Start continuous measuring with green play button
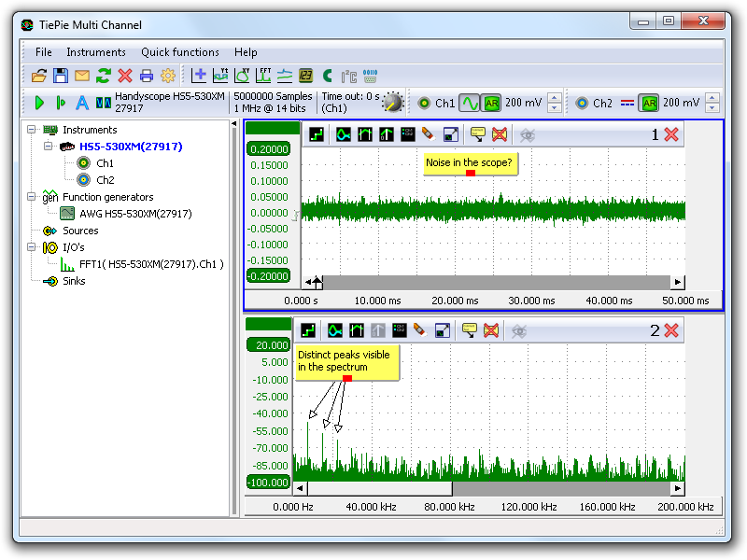The width and height of the screenshot is (747, 560). [39, 103]
